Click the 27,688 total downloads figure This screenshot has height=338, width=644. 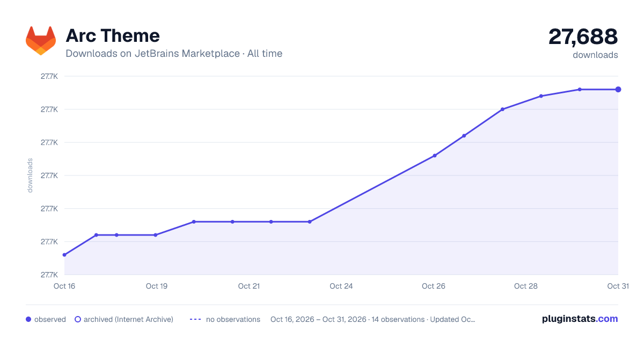583,36
